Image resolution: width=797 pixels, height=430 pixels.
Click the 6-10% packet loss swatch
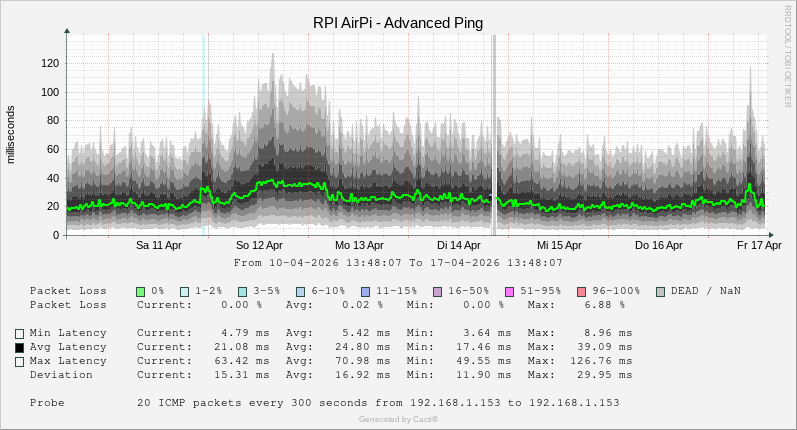(x=300, y=291)
